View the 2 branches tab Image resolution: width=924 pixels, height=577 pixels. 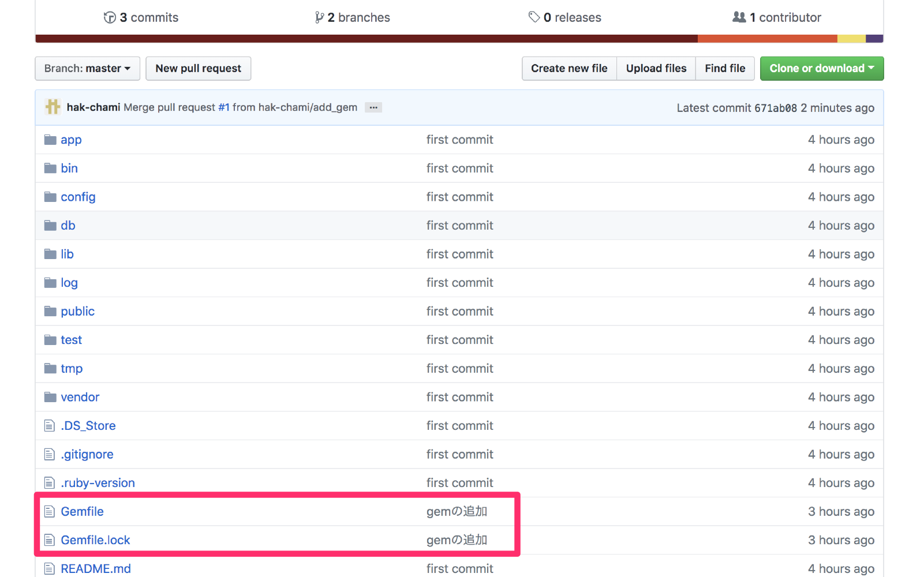tap(353, 17)
